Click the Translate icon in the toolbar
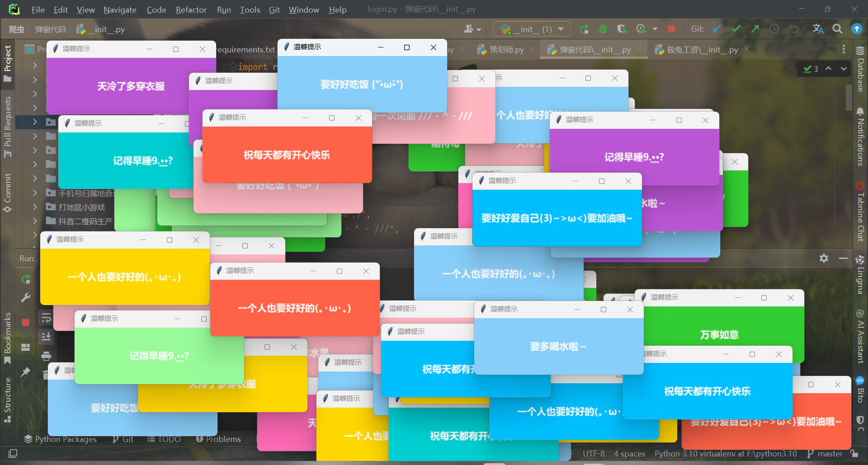868x465 pixels. click(818, 29)
